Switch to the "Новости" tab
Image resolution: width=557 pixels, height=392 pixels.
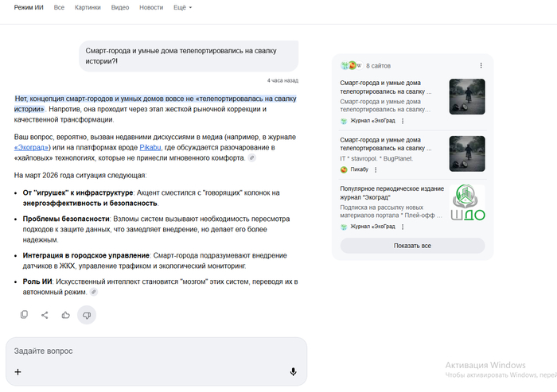click(x=151, y=7)
